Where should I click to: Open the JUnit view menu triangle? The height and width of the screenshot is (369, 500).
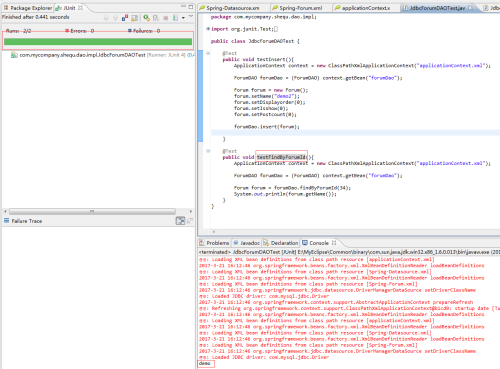[191, 16]
